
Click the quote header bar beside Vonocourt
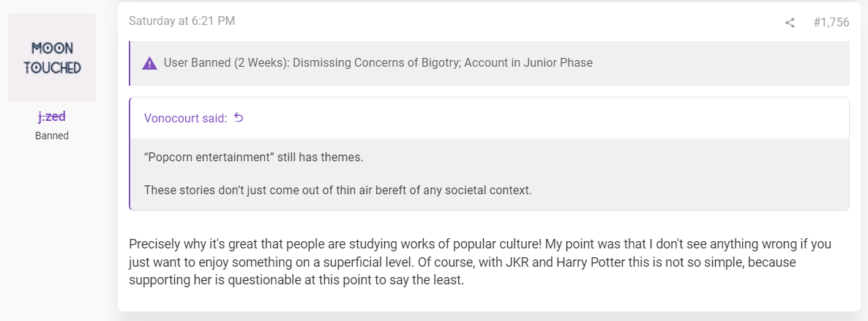490,118
